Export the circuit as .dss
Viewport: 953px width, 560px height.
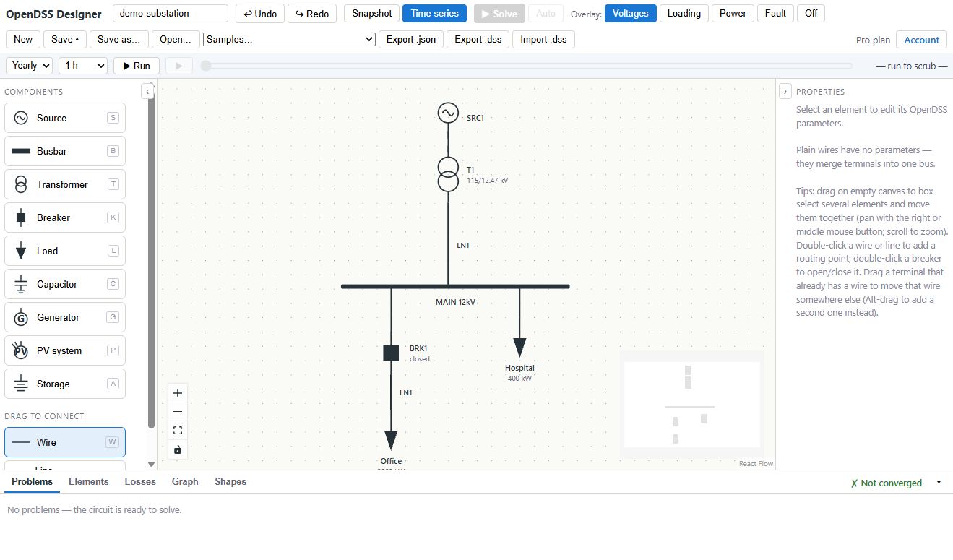pyautogui.click(x=478, y=40)
